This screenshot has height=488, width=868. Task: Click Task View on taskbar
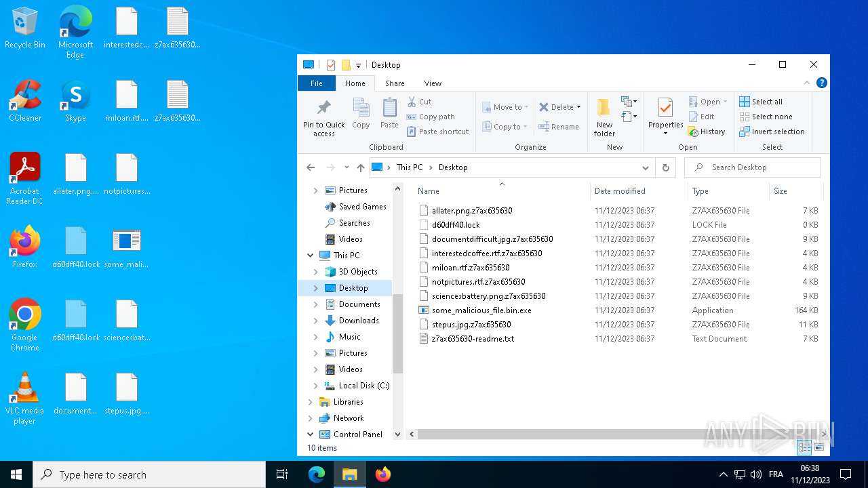(282, 474)
